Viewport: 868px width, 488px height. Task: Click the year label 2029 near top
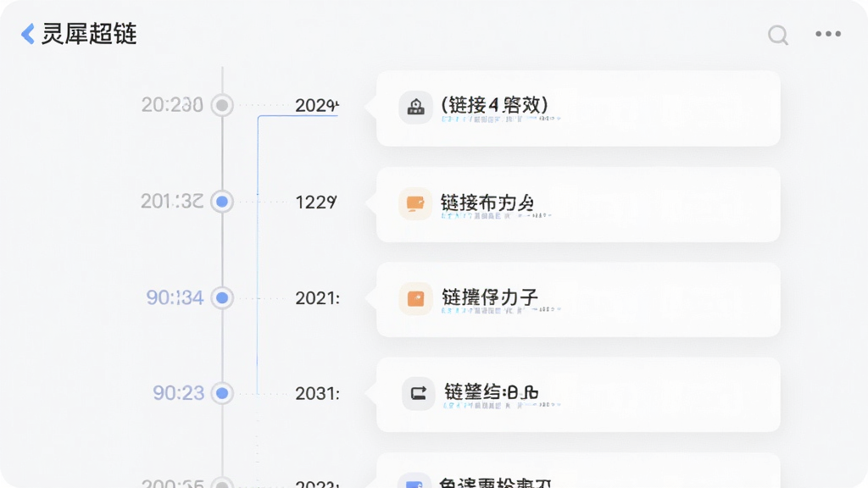(317, 105)
